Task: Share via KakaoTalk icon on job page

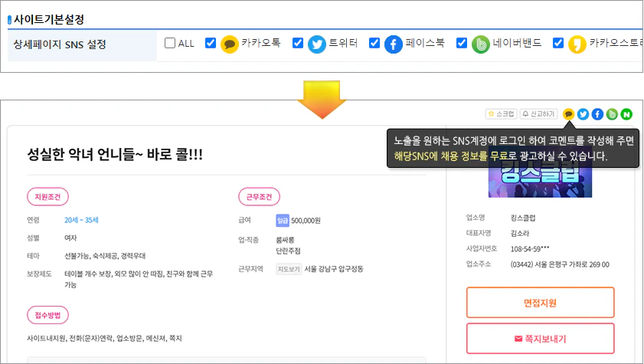Action: [x=568, y=114]
